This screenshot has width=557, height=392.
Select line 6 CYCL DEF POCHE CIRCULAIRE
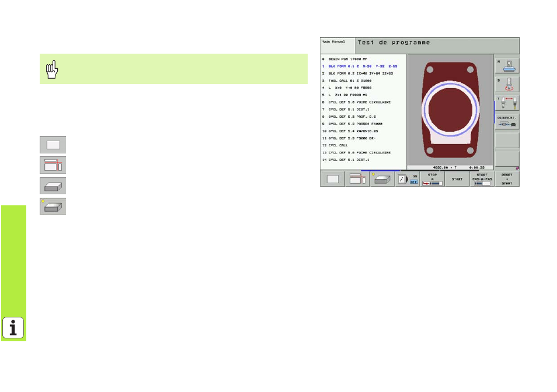coord(356,102)
